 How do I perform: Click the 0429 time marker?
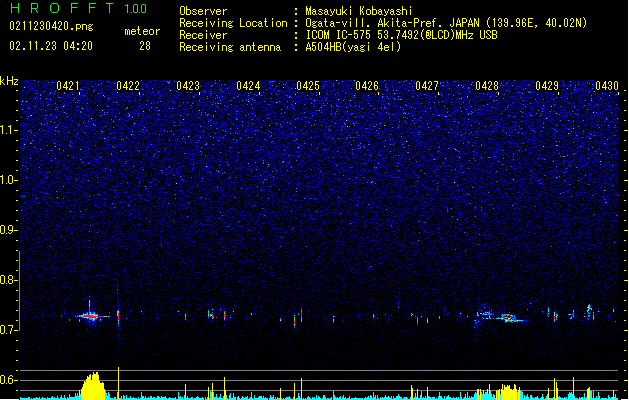pos(547,86)
